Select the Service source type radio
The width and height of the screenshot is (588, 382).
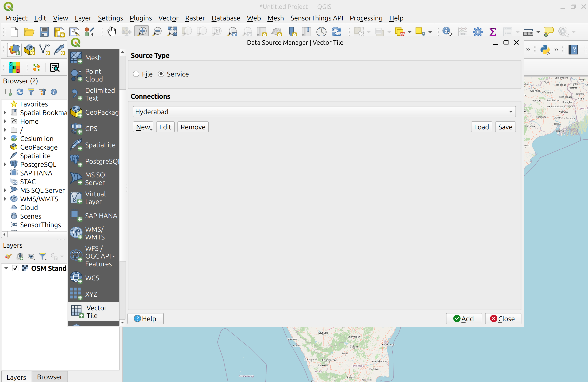coord(161,74)
